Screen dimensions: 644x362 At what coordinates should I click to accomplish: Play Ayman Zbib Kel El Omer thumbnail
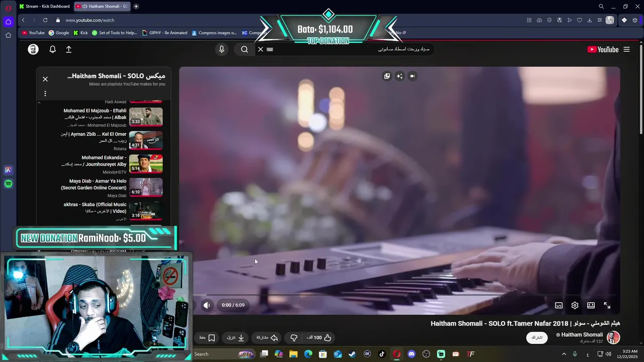146,140
